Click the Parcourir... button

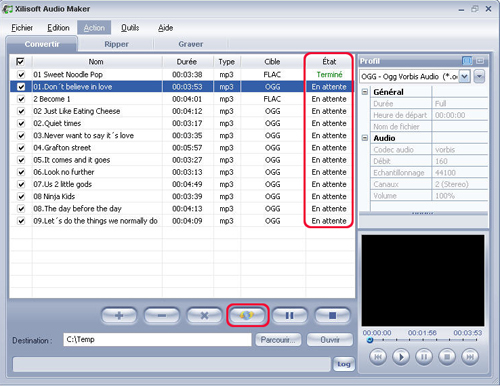click(x=278, y=340)
